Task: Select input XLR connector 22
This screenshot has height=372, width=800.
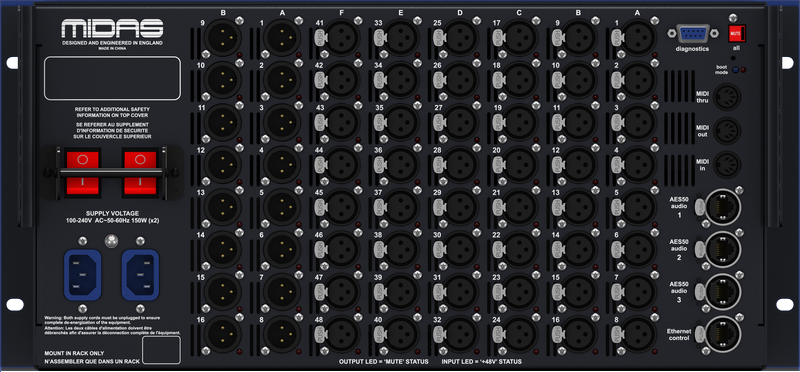Action: click(518, 250)
